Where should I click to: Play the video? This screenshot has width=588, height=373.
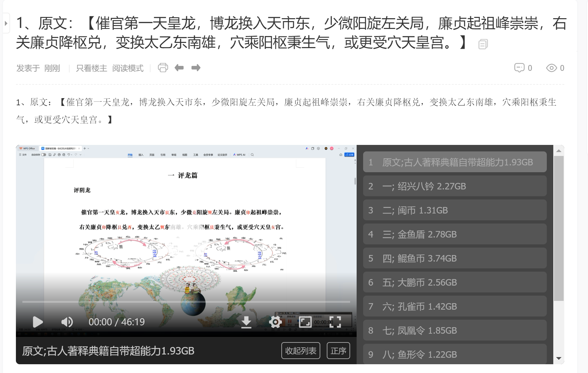[x=38, y=322]
